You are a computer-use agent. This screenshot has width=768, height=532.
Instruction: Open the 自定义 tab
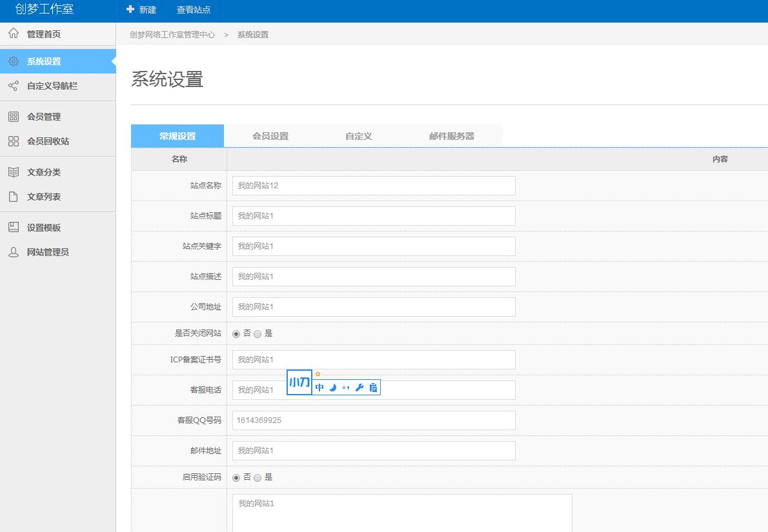pyautogui.click(x=358, y=136)
